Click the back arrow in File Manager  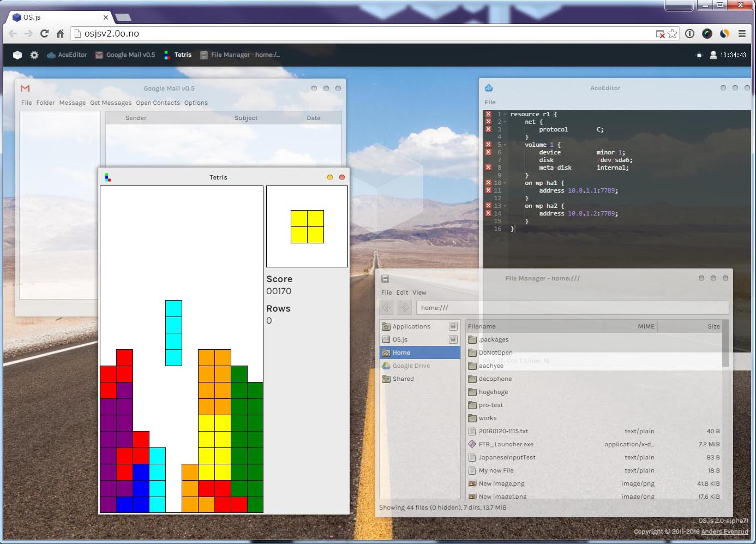[x=386, y=308]
